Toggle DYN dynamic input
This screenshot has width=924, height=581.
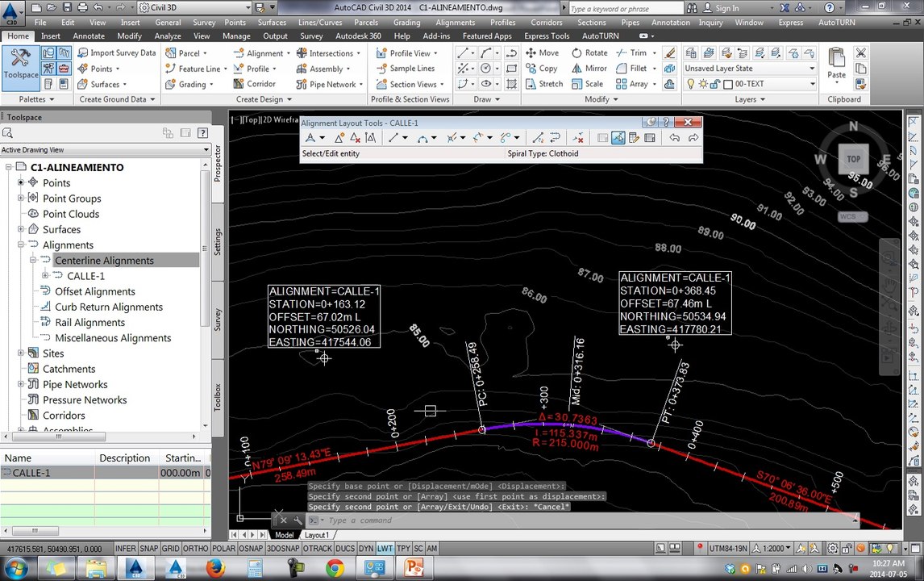366,549
